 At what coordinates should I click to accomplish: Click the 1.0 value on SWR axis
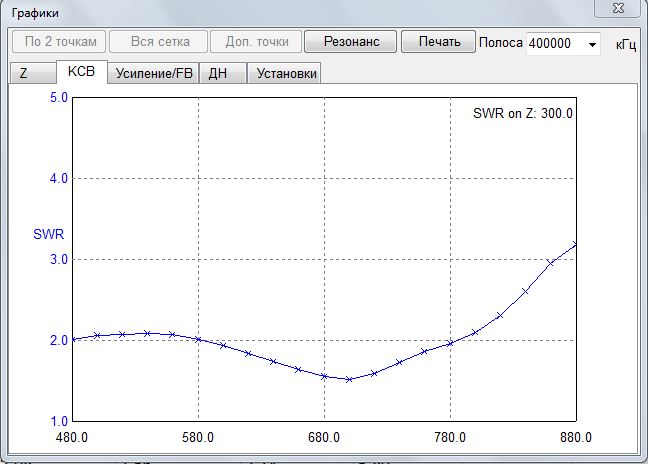pos(59,421)
